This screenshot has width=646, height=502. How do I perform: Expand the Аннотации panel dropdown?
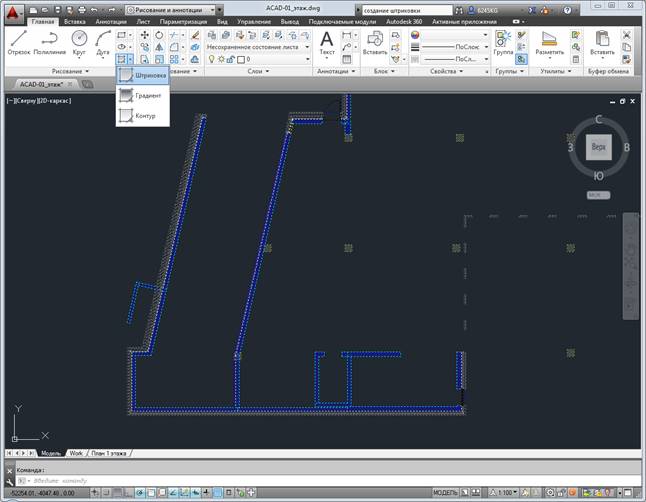pyautogui.click(x=336, y=71)
